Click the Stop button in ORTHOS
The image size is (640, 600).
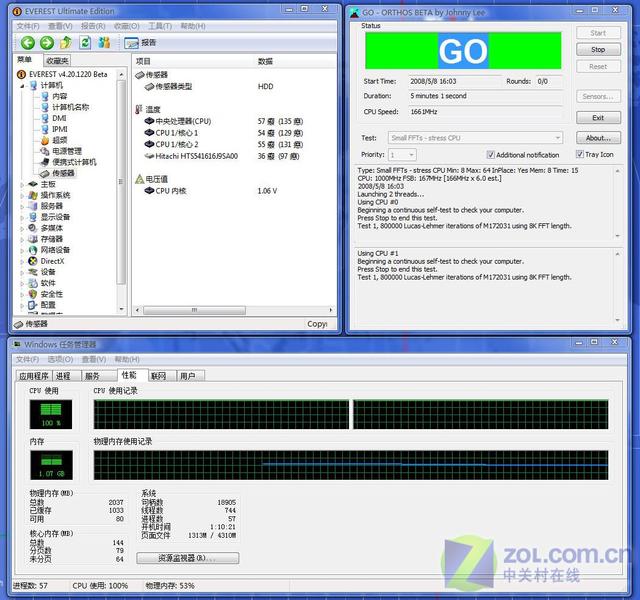[x=598, y=49]
